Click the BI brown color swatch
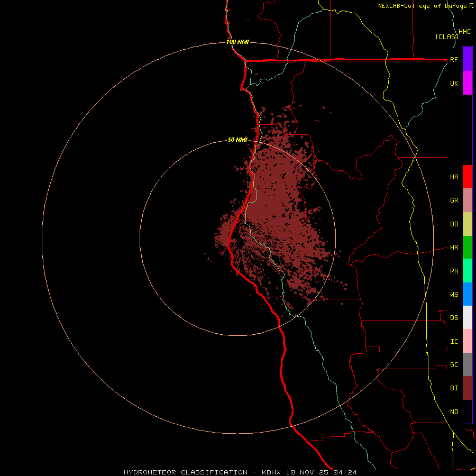Screen dimensions: 476x476 467,388
